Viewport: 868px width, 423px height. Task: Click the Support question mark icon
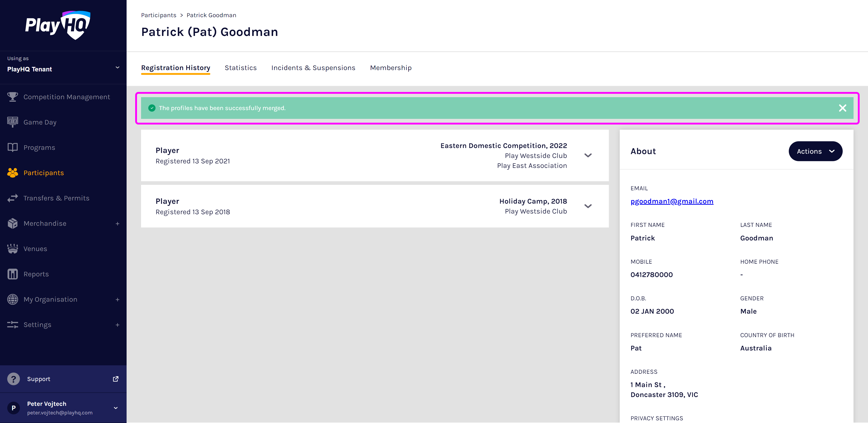coord(13,378)
